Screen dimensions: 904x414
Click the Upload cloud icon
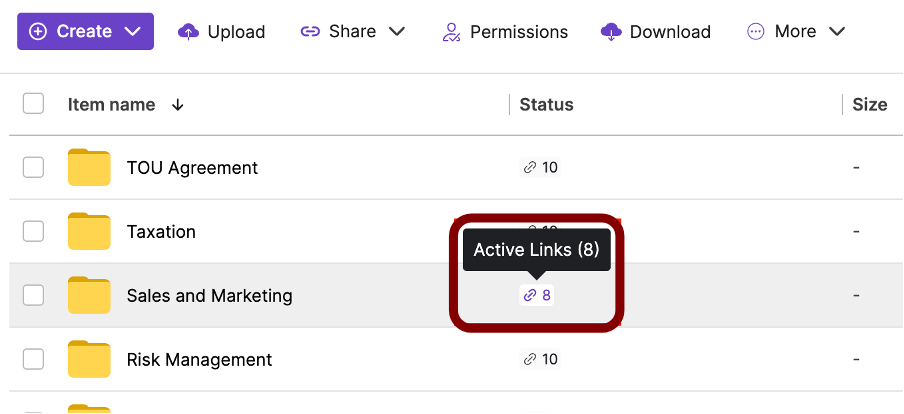click(x=188, y=32)
